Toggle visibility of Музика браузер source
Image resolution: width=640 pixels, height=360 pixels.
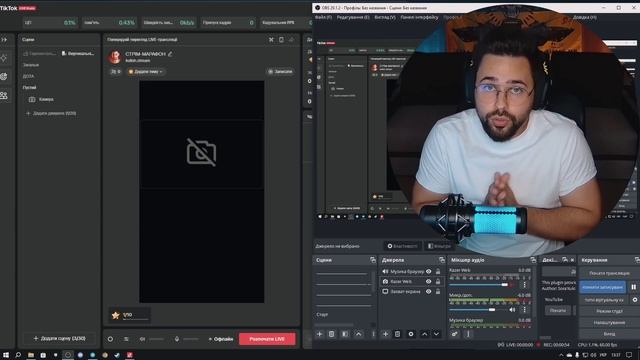[429, 271]
